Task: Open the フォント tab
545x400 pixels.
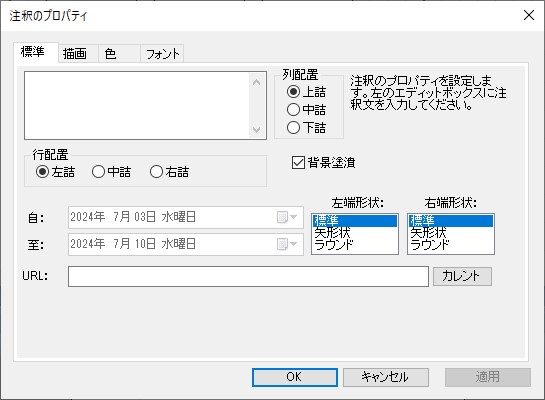Action: [x=162, y=54]
